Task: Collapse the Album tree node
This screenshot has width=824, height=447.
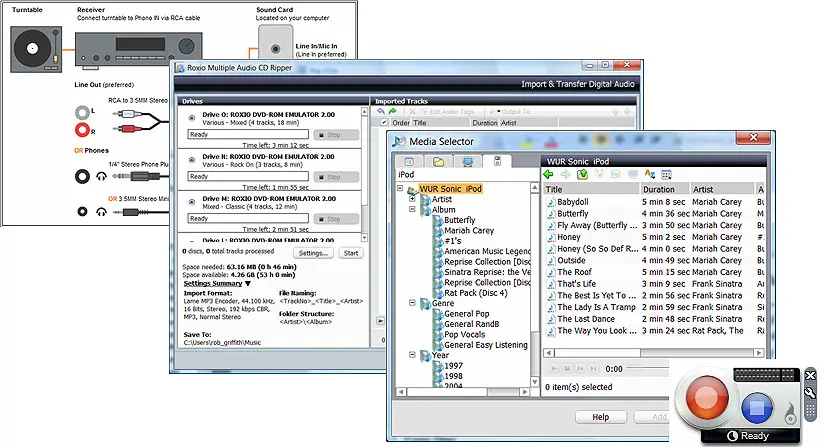Action: point(412,210)
